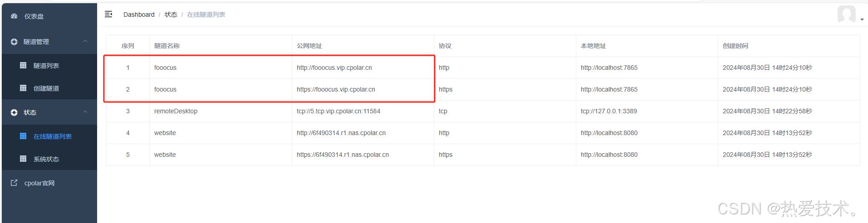This screenshot has height=223, width=868.
Task: Open dropdown arrow next to user avatar
Action: coord(862,19)
